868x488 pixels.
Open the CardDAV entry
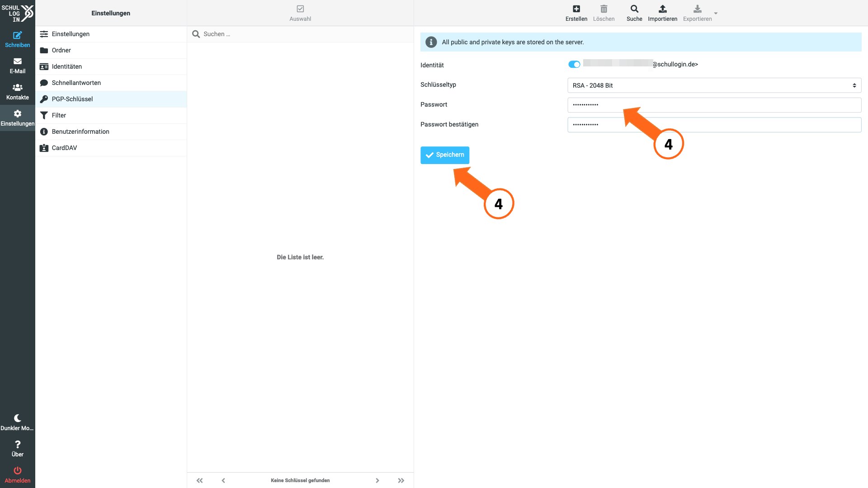[x=111, y=148]
